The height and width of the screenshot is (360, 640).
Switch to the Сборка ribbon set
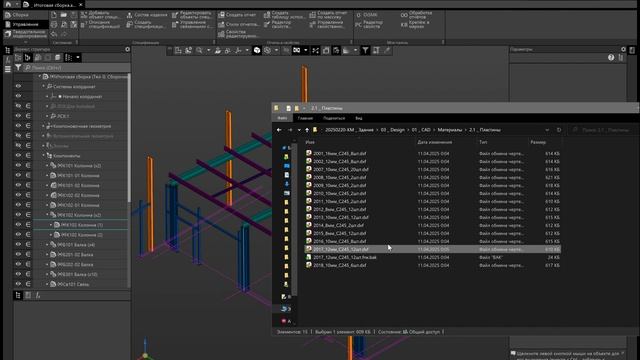click(25, 15)
